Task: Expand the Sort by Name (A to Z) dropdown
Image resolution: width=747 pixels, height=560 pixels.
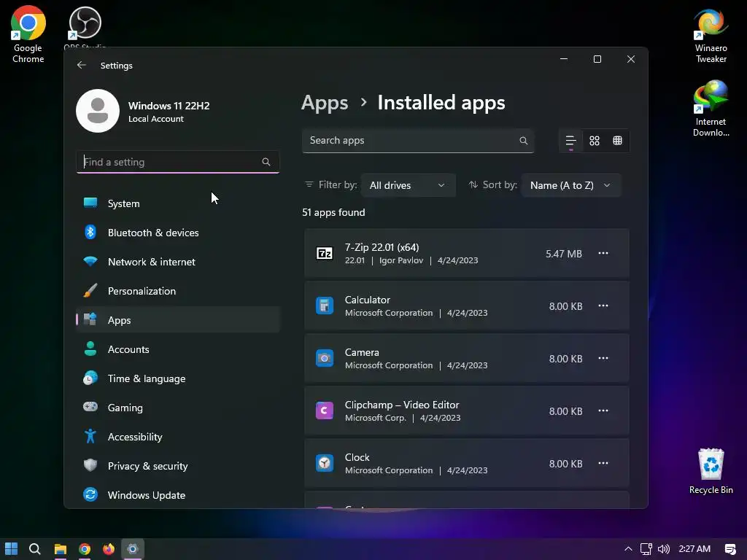Action: tap(571, 185)
